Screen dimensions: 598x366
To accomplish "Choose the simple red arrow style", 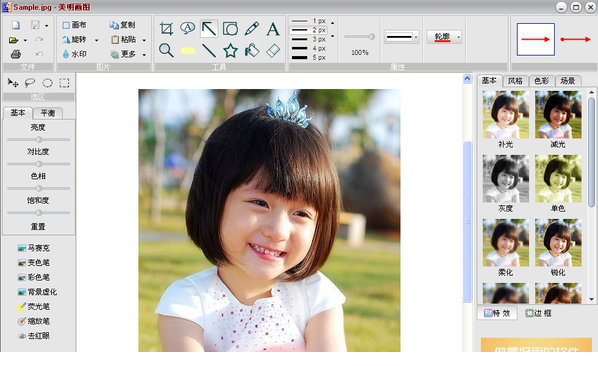I will click(x=535, y=39).
